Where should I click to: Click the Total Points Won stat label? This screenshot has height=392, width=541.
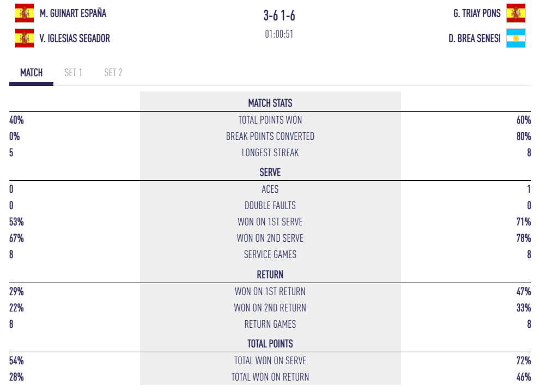click(x=270, y=120)
